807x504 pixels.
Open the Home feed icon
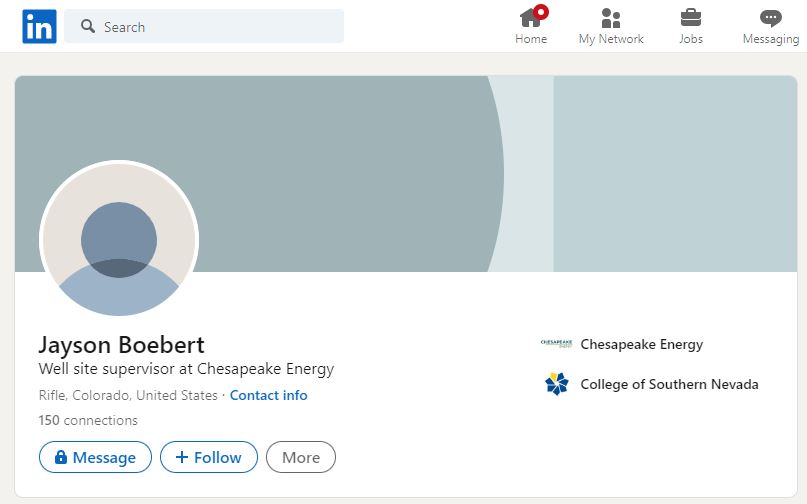tap(531, 18)
